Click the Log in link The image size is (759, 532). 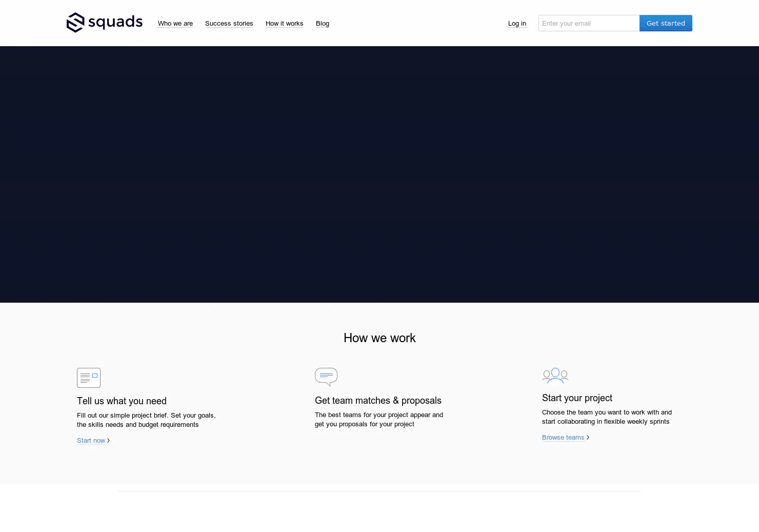pyautogui.click(x=517, y=24)
